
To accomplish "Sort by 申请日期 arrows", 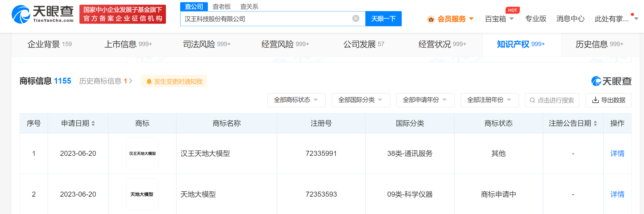I will [x=93, y=123].
